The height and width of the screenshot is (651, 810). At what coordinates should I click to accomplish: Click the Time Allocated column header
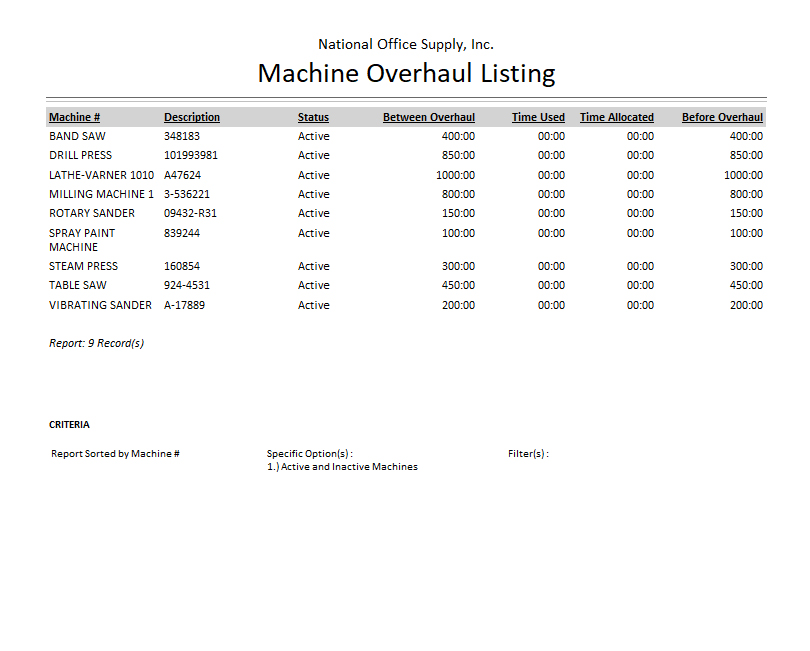tap(616, 117)
